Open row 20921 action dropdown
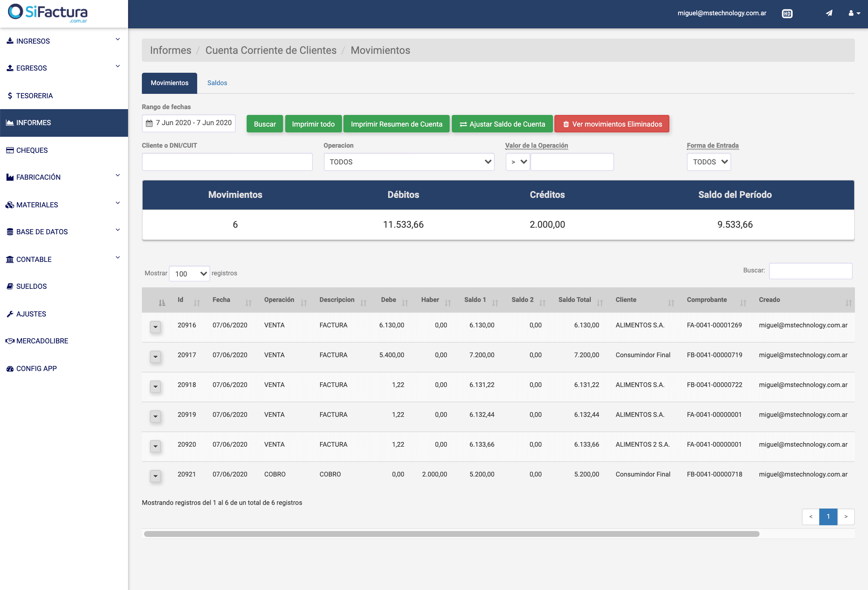868x590 pixels. (x=155, y=476)
